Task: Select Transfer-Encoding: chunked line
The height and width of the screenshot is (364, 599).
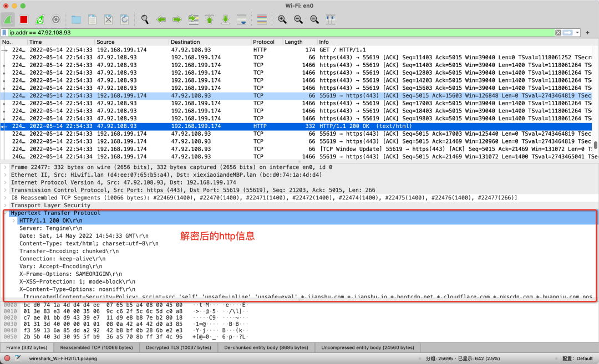Action: [69, 251]
